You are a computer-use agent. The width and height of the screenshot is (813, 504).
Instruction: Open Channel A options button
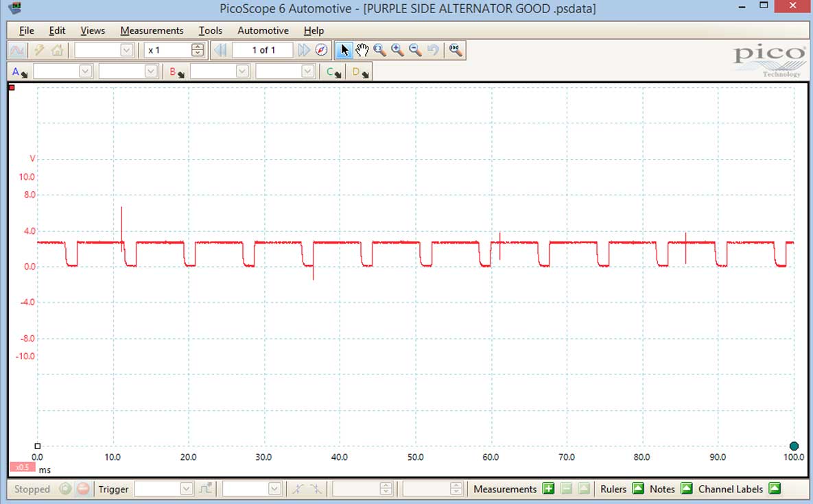click(20, 72)
